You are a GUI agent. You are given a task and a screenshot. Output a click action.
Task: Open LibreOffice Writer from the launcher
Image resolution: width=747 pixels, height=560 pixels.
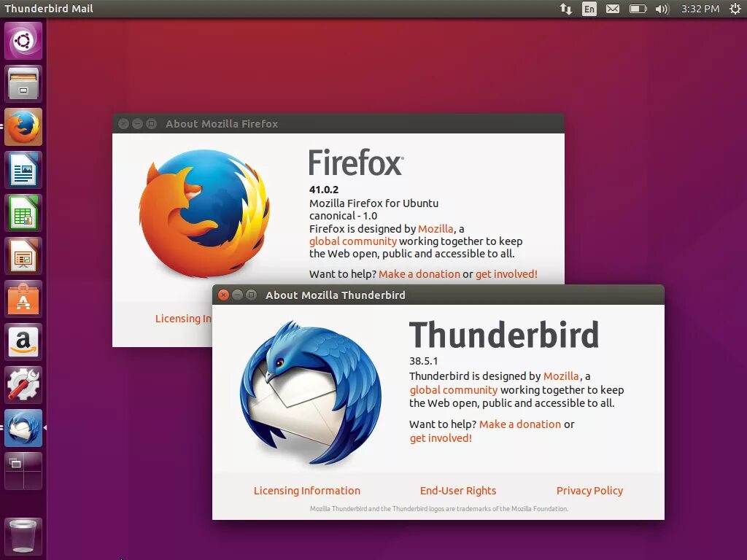pyautogui.click(x=23, y=170)
